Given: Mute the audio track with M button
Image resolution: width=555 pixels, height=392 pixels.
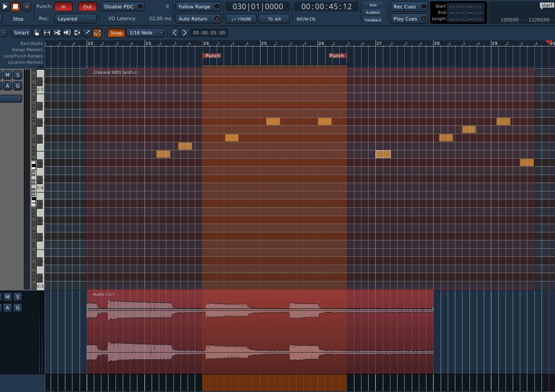Looking at the screenshot, I should point(7,297).
